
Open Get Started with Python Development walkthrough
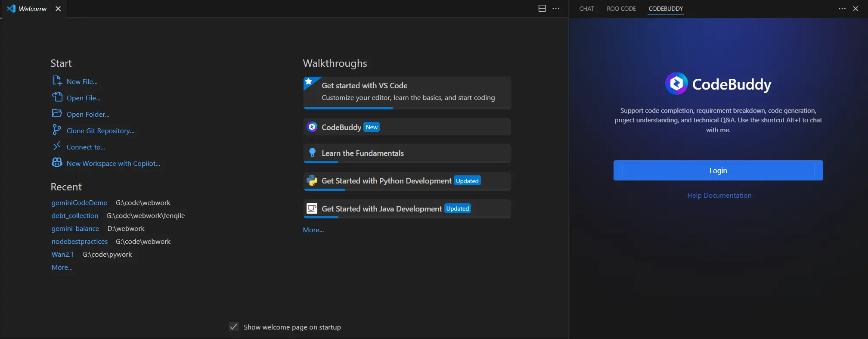pyautogui.click(x=407, y=181)
